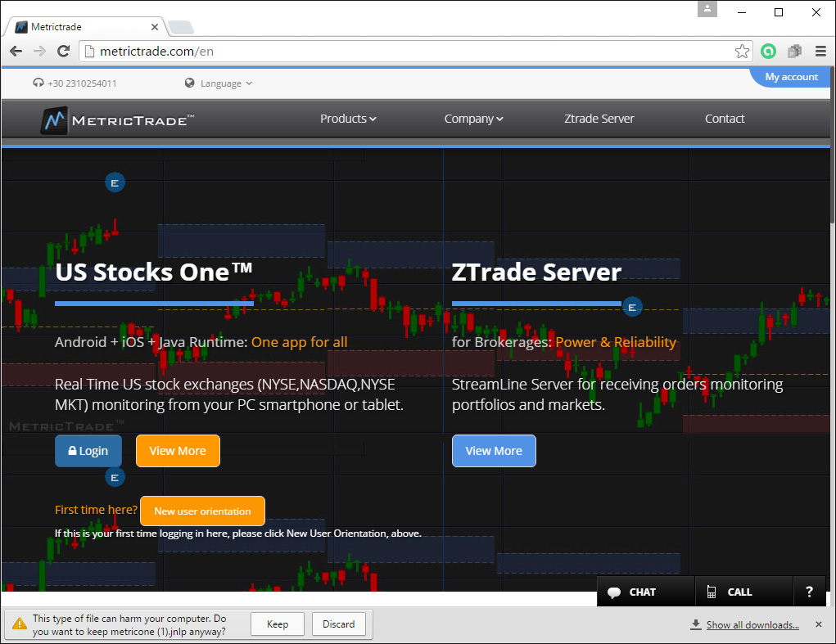Click the E marker below Login button

click(x=115, y=477)
